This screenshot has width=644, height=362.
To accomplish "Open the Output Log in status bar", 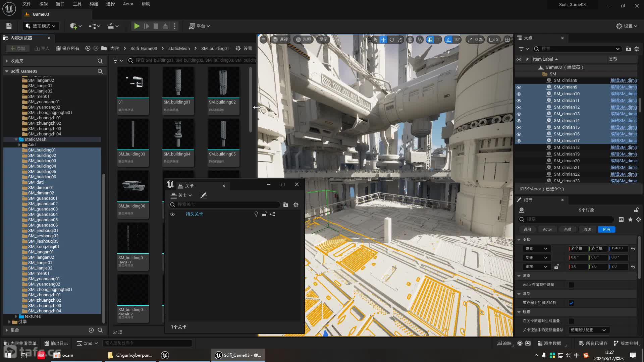I will coord(56,343).
